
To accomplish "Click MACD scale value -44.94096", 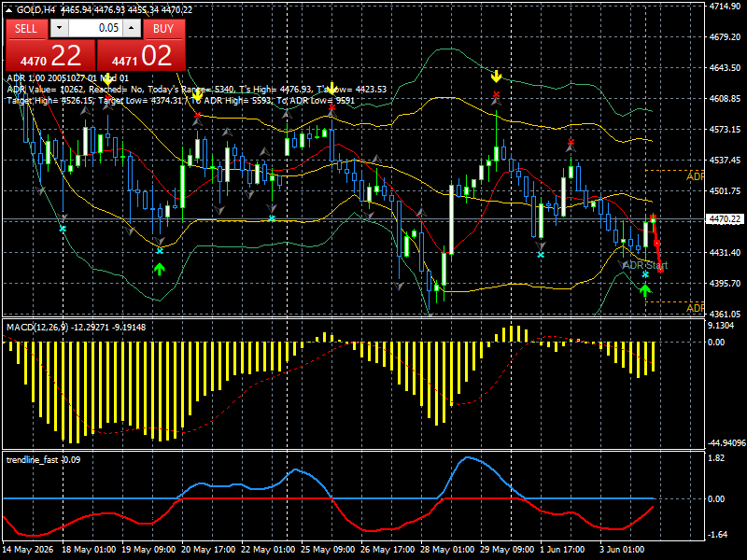I will 727,443.
